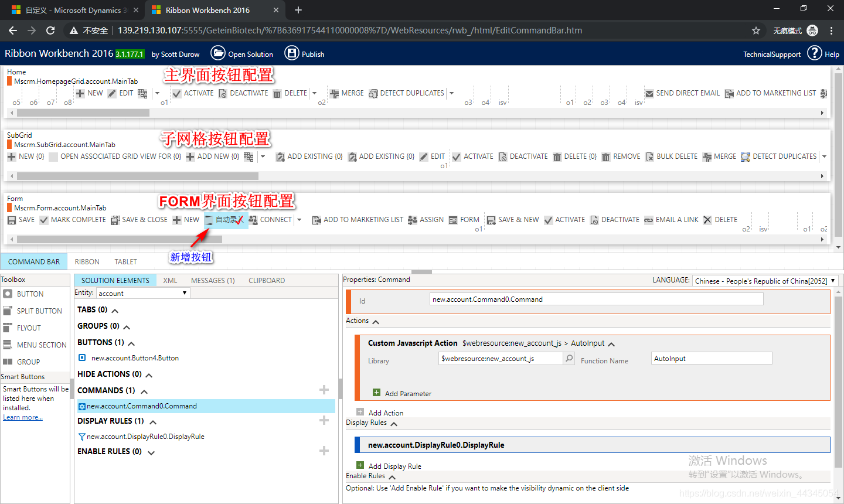Screen dimensions: 844x504
Task: Click Add Action
Action: (x=380, y=413)
